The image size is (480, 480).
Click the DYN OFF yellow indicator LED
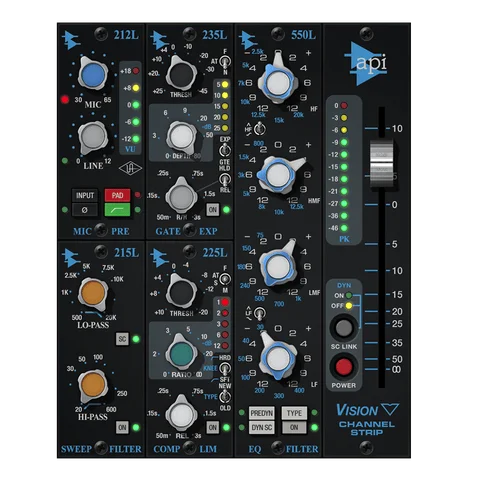[349, 305]
